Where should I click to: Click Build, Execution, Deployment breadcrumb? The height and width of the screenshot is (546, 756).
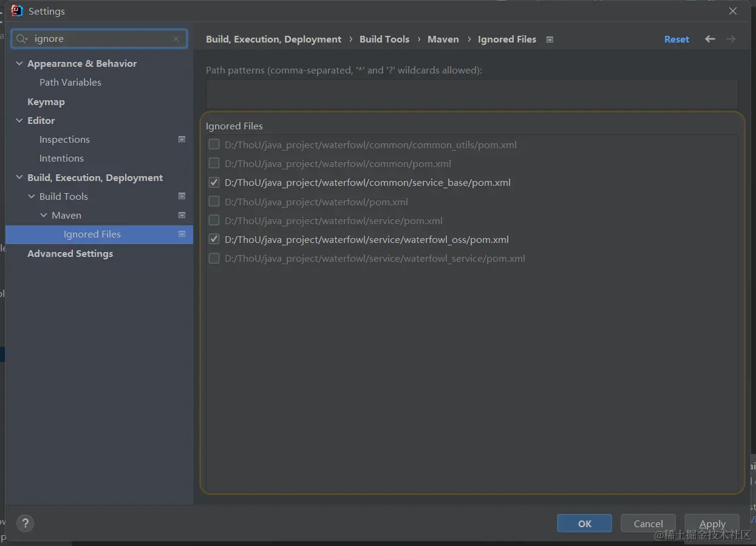(x=274, y=39)
